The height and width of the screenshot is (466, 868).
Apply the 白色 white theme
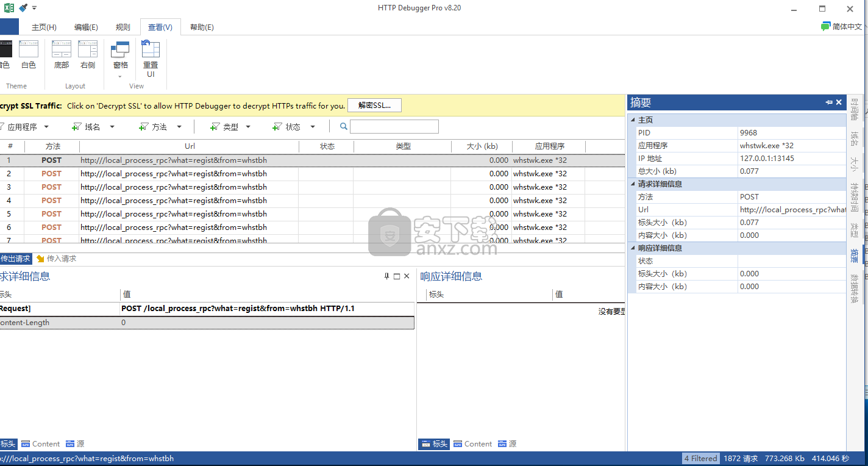29,55
